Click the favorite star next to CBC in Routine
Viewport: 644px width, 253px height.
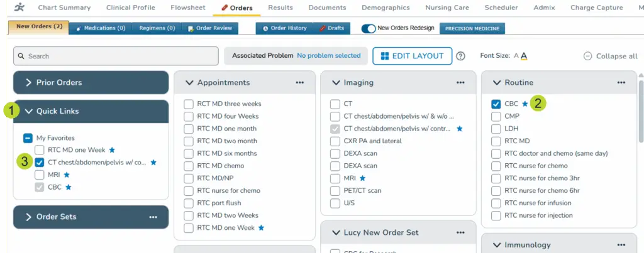point(525,104)
